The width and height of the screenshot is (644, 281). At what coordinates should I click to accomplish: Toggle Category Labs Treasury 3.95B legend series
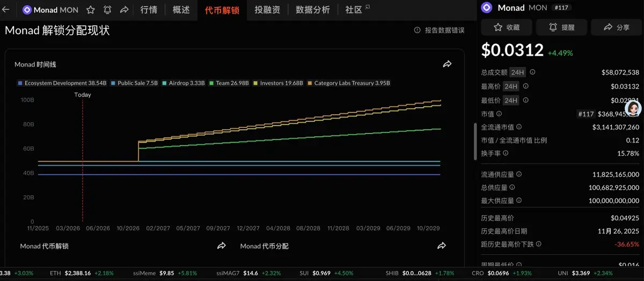pos(348,83)
